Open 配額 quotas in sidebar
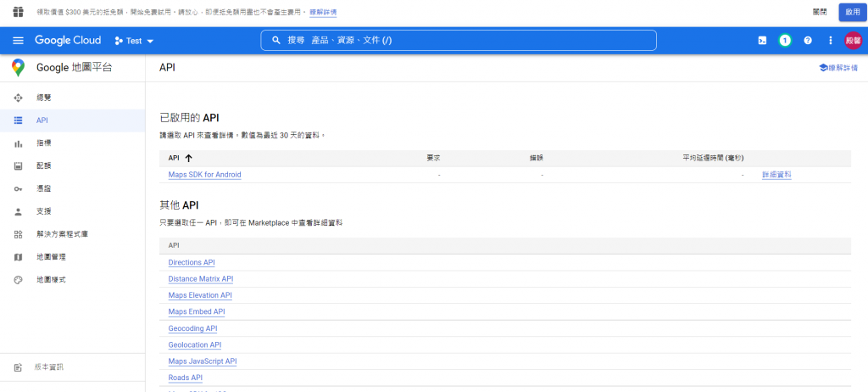Image resolution: width=868 pixels, height=392 pixels. click(x=73, y=165)
